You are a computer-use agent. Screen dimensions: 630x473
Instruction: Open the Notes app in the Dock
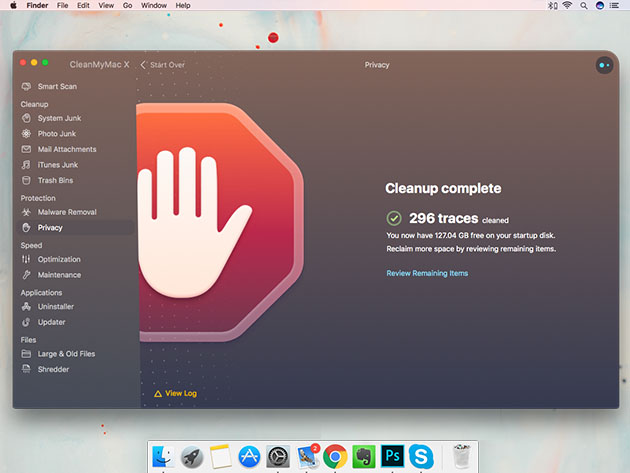220,457
